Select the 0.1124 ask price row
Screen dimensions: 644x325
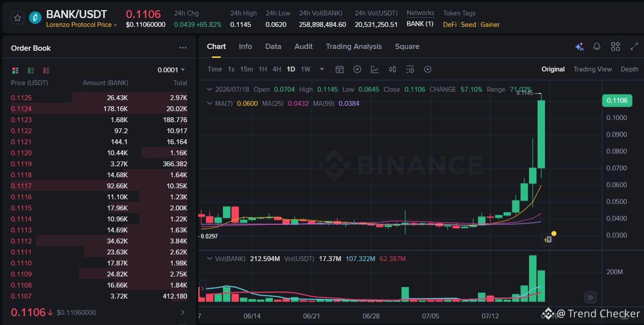99,109
